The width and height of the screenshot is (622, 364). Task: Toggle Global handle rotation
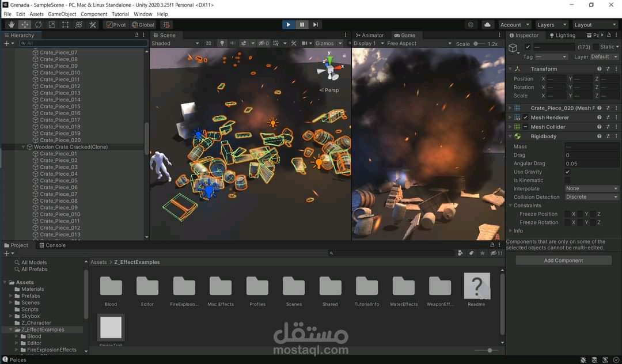tap(143, 25)
